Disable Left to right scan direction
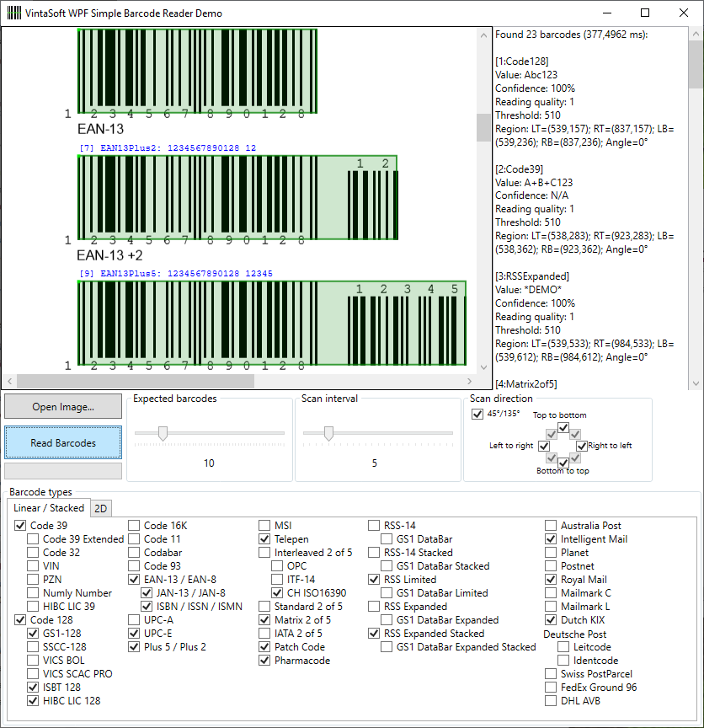 pos(544,446)
